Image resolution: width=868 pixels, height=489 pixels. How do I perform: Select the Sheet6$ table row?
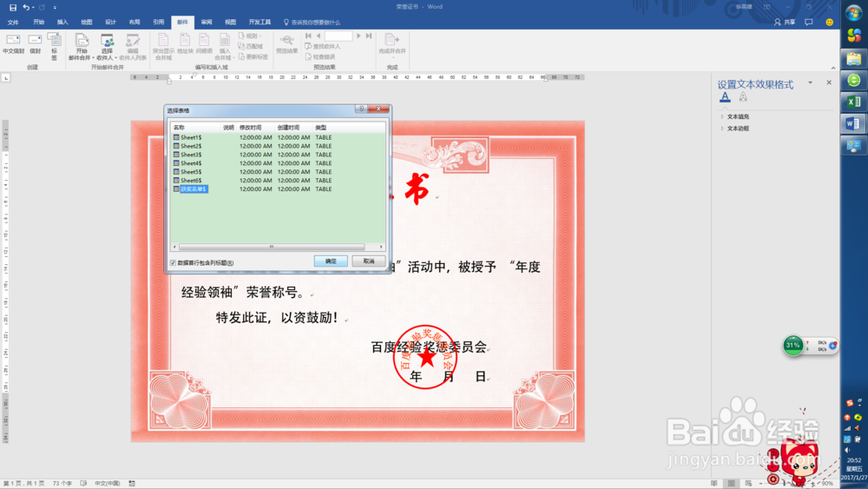point(278,181)
